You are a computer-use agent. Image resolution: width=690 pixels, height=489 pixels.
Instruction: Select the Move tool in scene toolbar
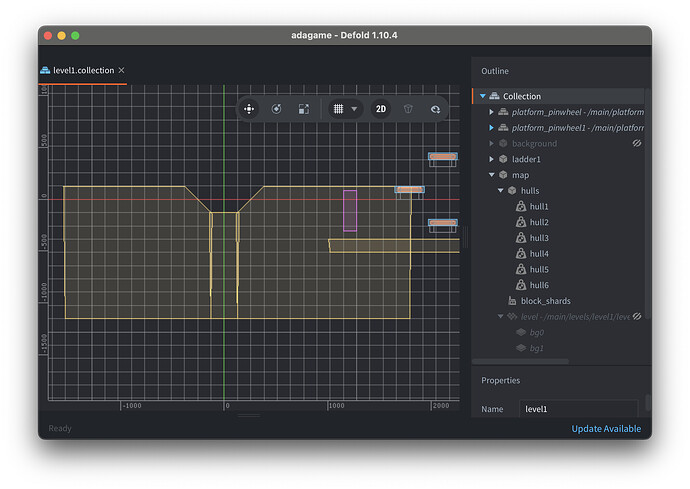pos(249,109)
